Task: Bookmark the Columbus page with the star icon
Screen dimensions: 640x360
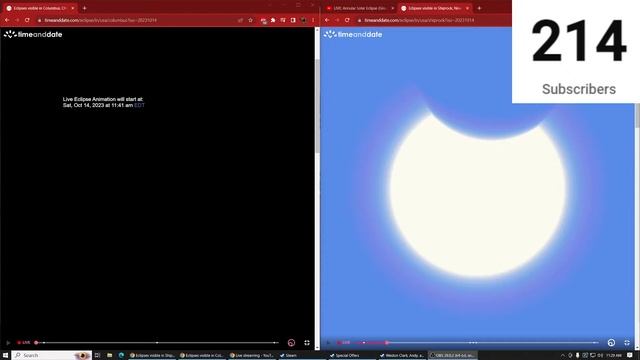Action: 250,20
